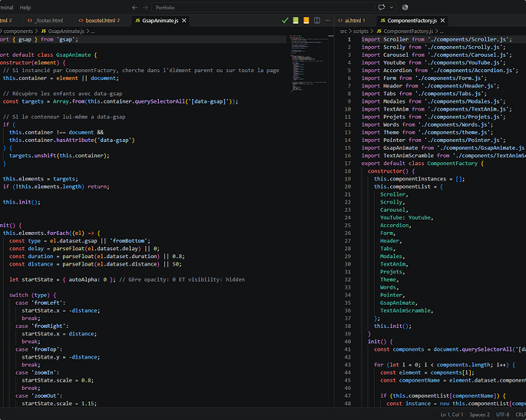This screenshot has width=526, height=420.
Task: Click 'TextAnimScramble,' on line 36
Action: tap(406, 311)
